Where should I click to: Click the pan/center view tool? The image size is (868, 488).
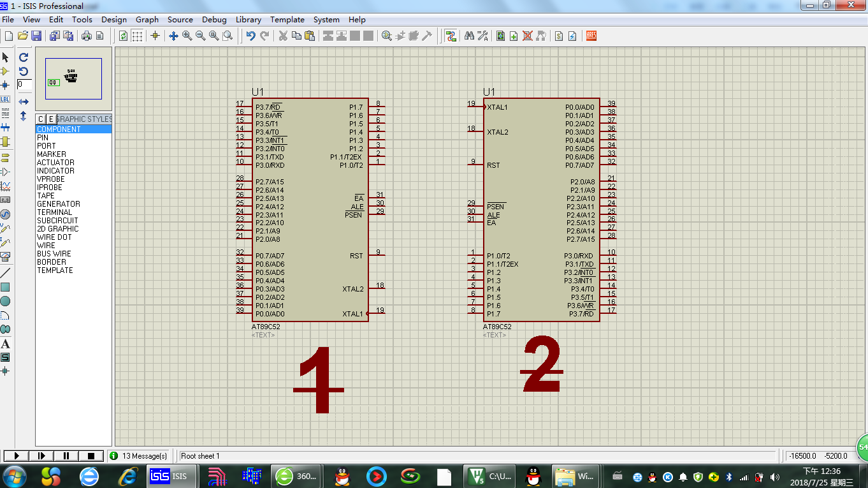tap(173, 36)
